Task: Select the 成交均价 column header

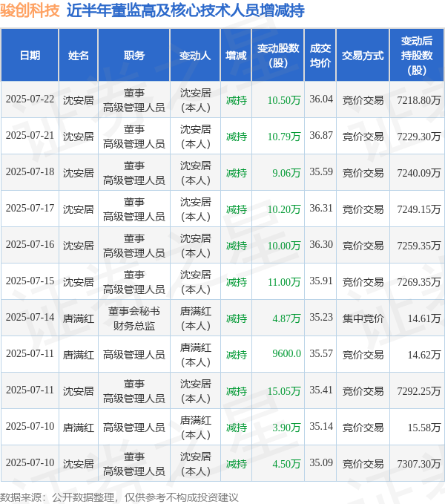Action: click(320, 55)
